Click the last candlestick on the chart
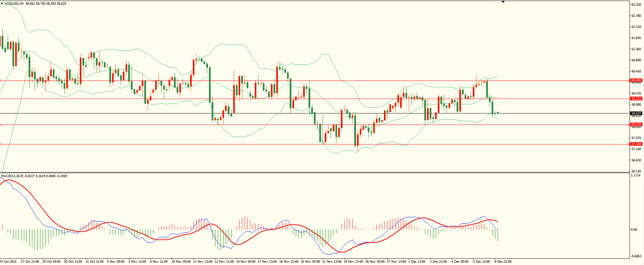 tap(497, 113)
